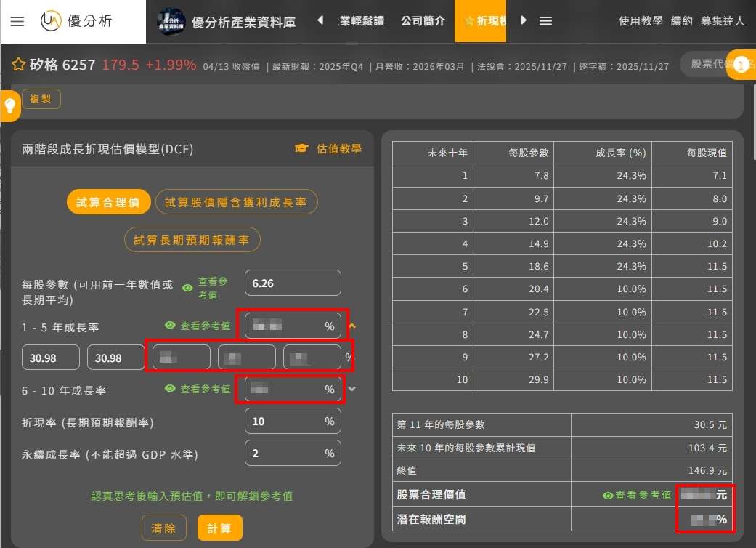The height and width of the screenshot is (548, 756).
Task: Click the 優分析產業資料庫 avatar thumbnail
Action: (x=171, y=22)
